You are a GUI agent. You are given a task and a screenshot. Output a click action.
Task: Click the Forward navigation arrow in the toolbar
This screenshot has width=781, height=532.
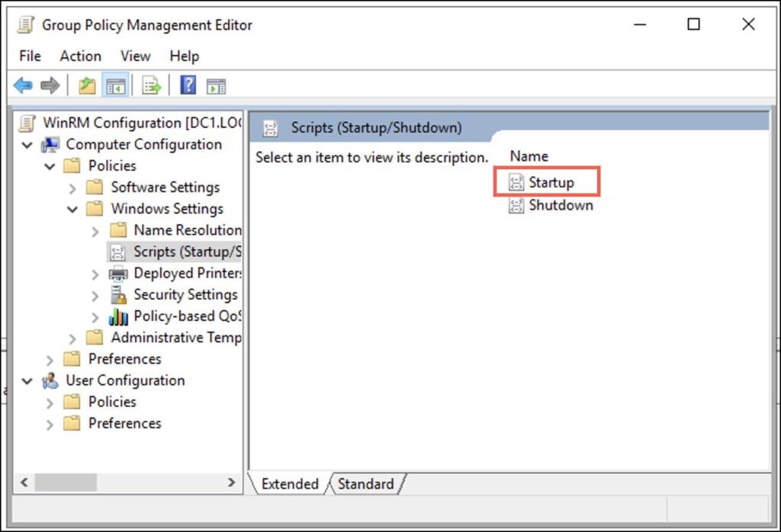click(x=50, y=85)
